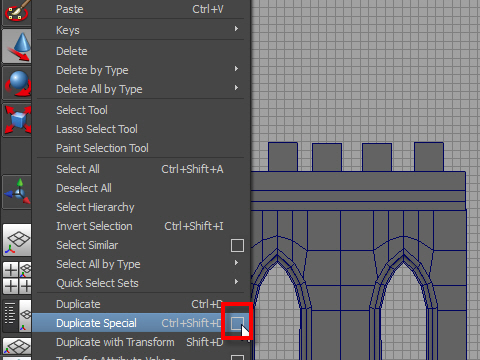Activate the Rotate tool sphere icon
The image size is (480, 360).
17,83
